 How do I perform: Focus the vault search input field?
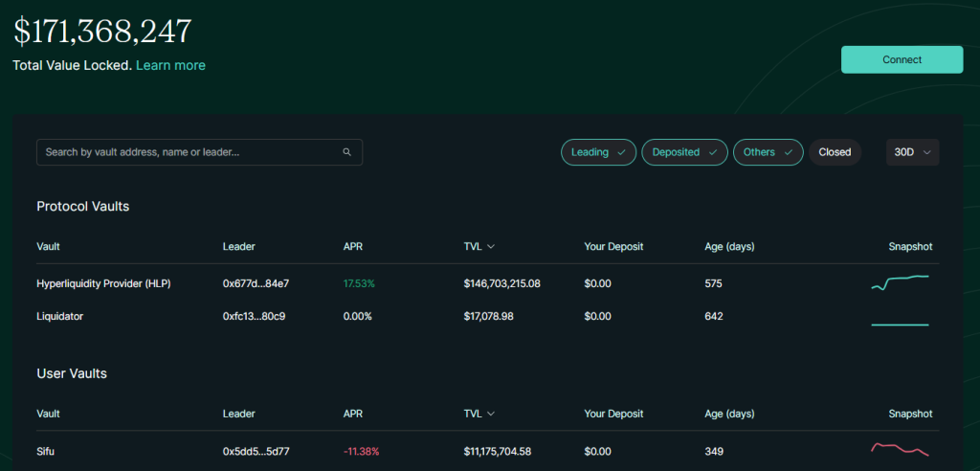click(191, 152)
